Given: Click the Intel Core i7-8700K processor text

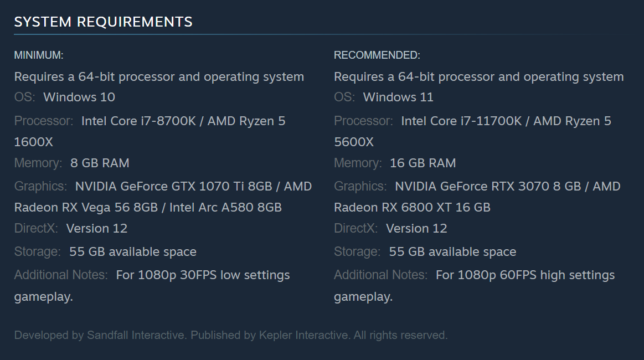Looking at the screenshot, I should 138,121.
